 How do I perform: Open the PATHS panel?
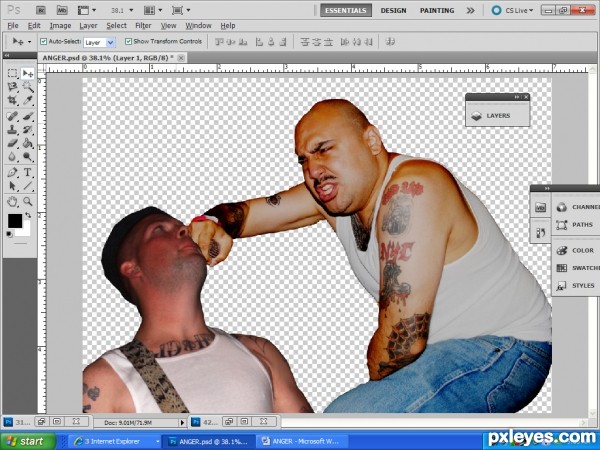pyautogui.click(x=577, y=225)
